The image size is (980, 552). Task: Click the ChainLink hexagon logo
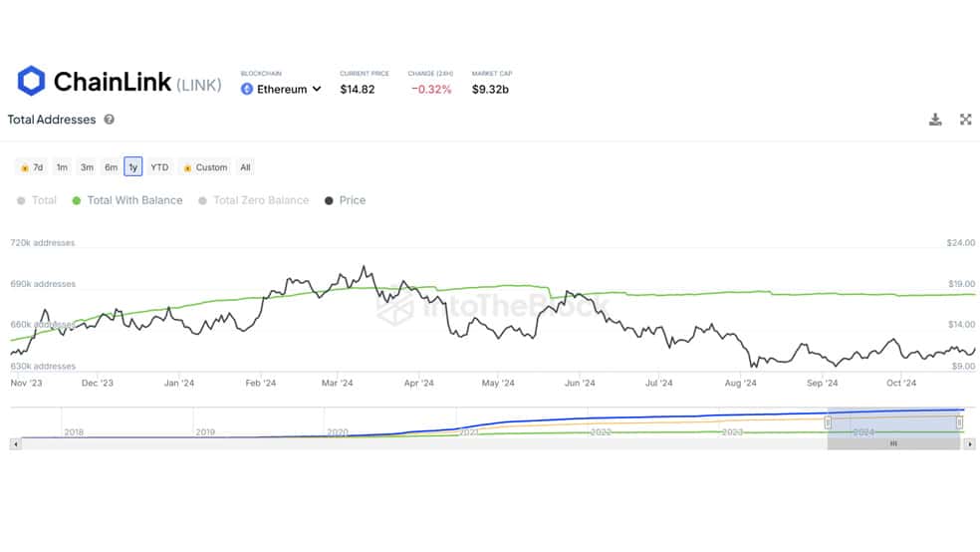[31, 81]
